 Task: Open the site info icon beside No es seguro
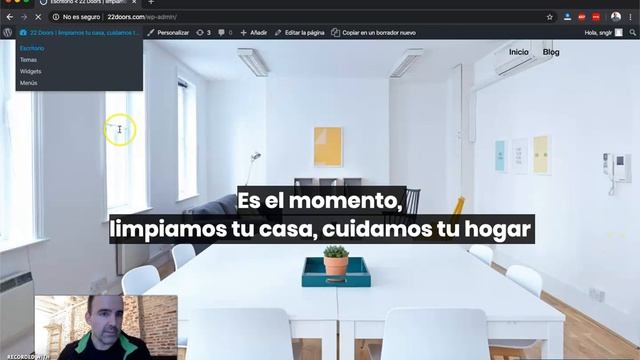pyautogui.click(x=56, y=17)
